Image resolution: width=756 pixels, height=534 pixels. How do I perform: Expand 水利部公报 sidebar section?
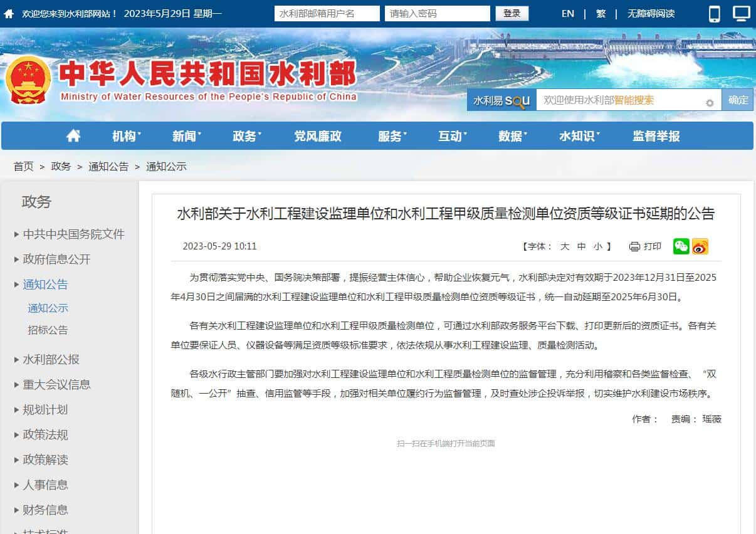51,360
